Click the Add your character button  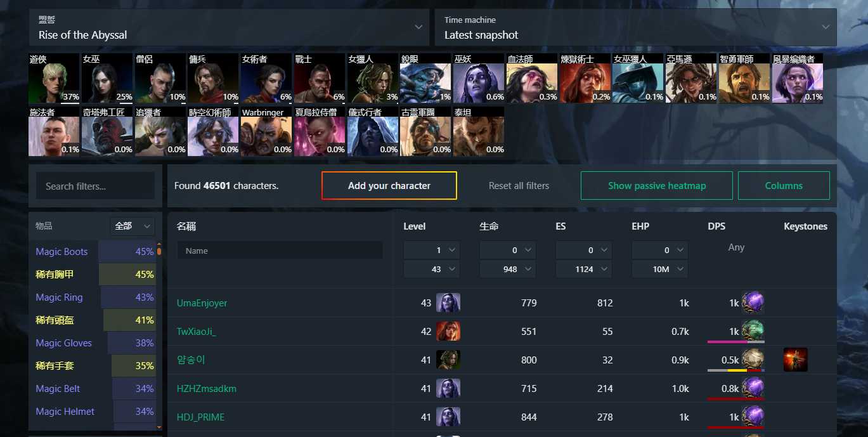coord(389,186)
